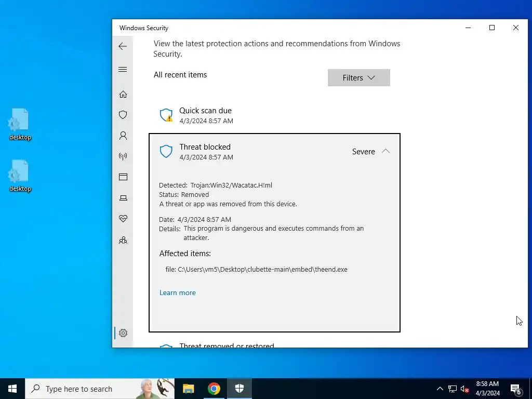Select the first desktop file icon
This screenshot has height=399, width=532.
tap(20, 124)
